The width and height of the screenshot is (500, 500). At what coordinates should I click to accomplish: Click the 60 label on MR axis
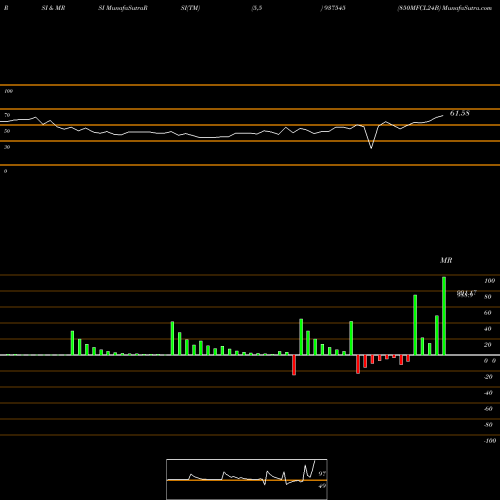pyautogui.click(x=488, y=313)
